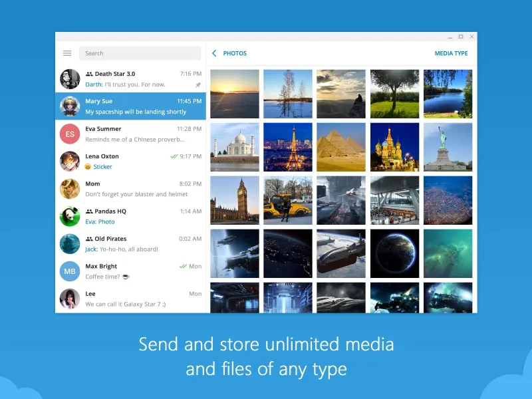This screenshot has height=399, width=532.
Task: Open the Old Pirates group name
Action: [110, 239]
